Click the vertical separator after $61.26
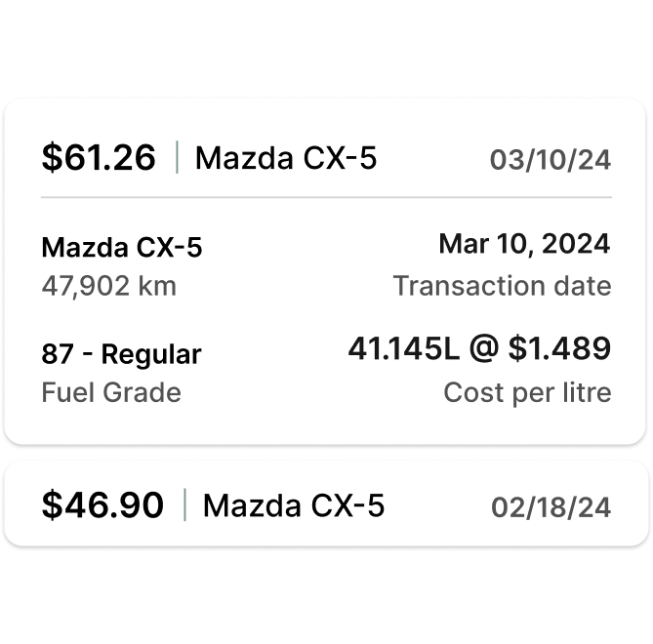Viewport: 653px width, 644px height. [x=177, y=157]
